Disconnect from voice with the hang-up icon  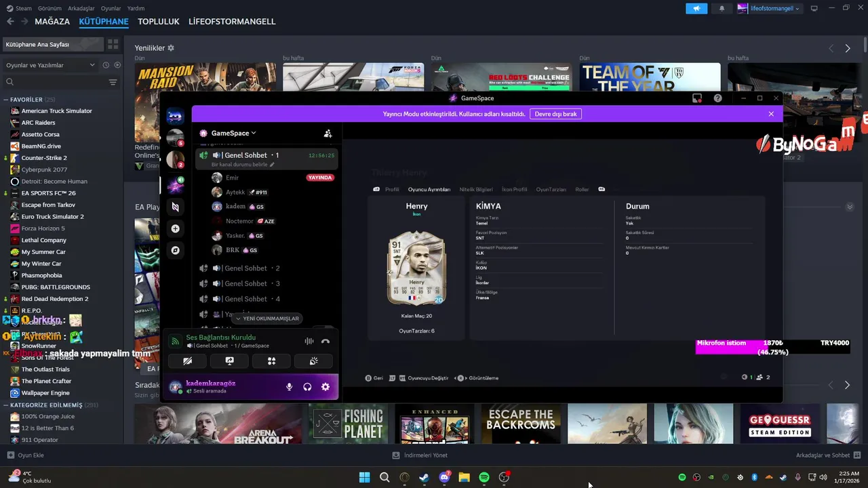(x=325, y=342)
